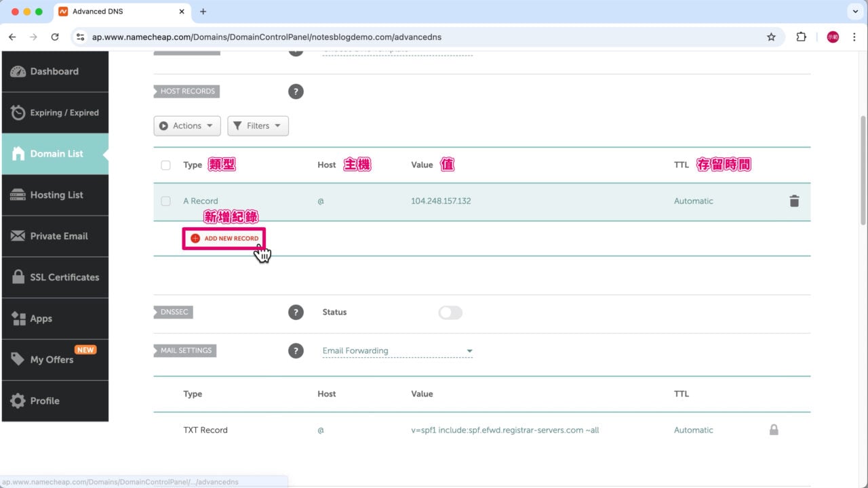The height and width of the screenshot is (488, 868).
Task: Tick the select-all checkbox in table header
Action: click(x=166, y=165)
